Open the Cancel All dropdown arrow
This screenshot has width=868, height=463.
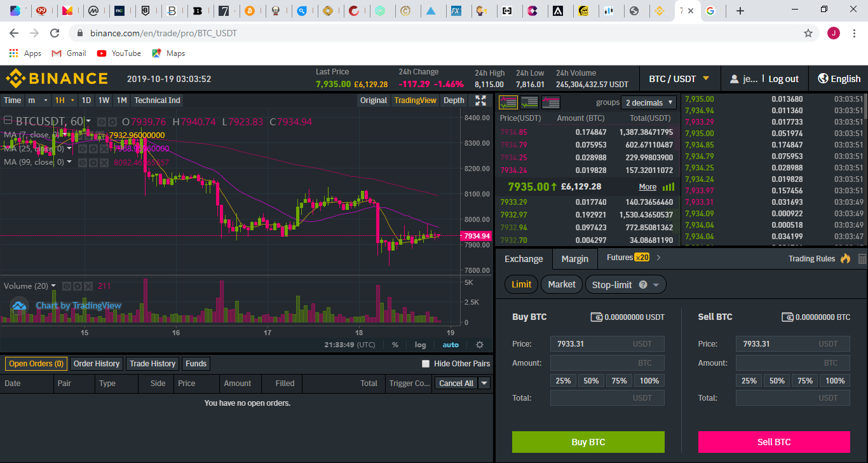pos(484,383)
